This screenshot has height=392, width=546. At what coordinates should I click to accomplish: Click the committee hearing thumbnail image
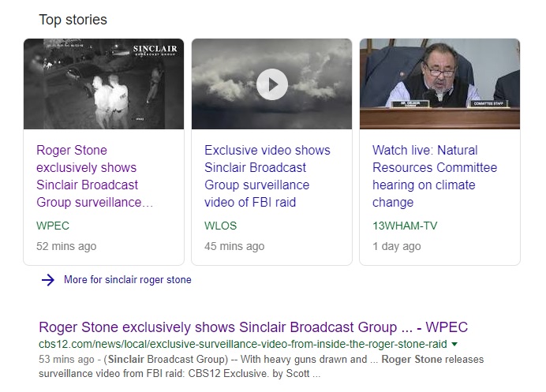[x=439, y=84]
